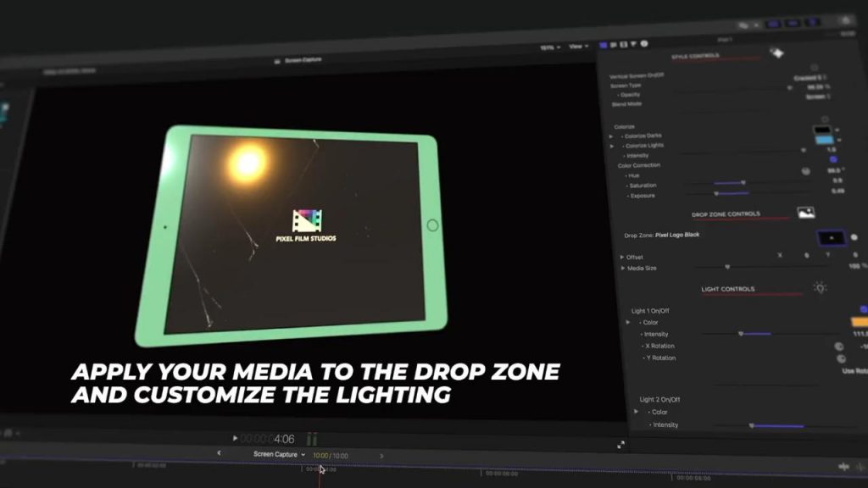Click the Media Size percentage value
868x488 pixels.
857,266
